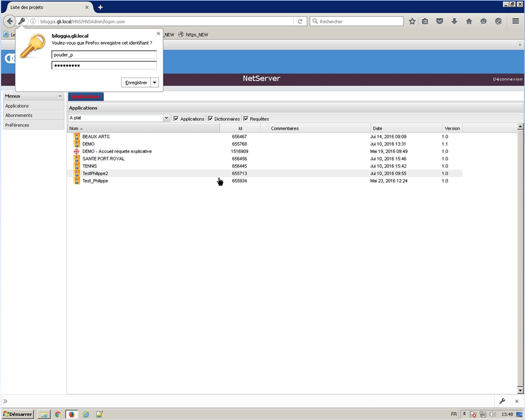The width and height of the screenshot is (525, 420).
Task: Click the DEMO - Accueil requete explicative icon
Action: [77, 151]
